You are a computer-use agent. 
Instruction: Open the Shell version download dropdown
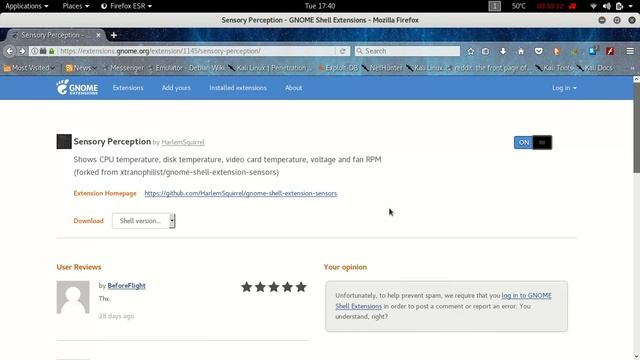pyautogui.click(x=144, y=221)
